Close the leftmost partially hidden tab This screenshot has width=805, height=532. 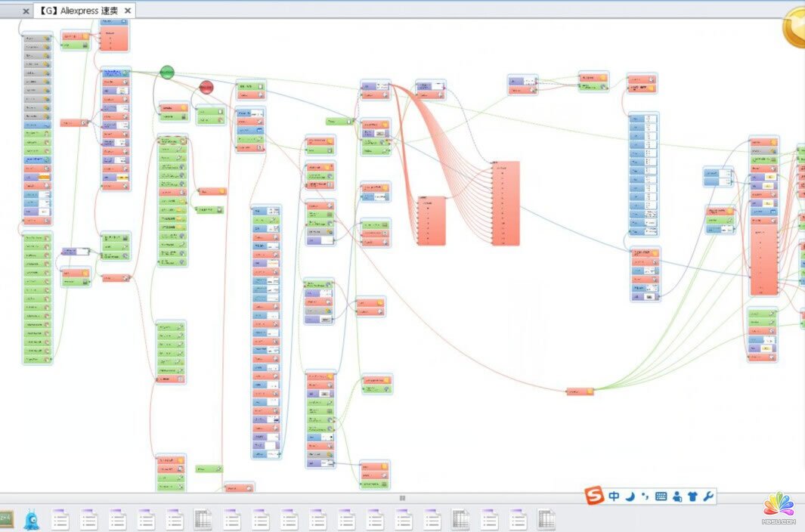point(26,11)
